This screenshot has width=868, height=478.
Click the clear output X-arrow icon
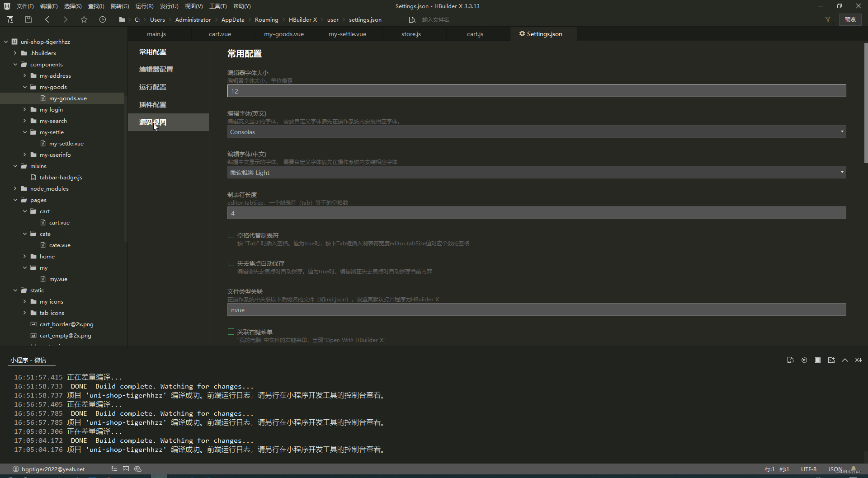point(858,360)
